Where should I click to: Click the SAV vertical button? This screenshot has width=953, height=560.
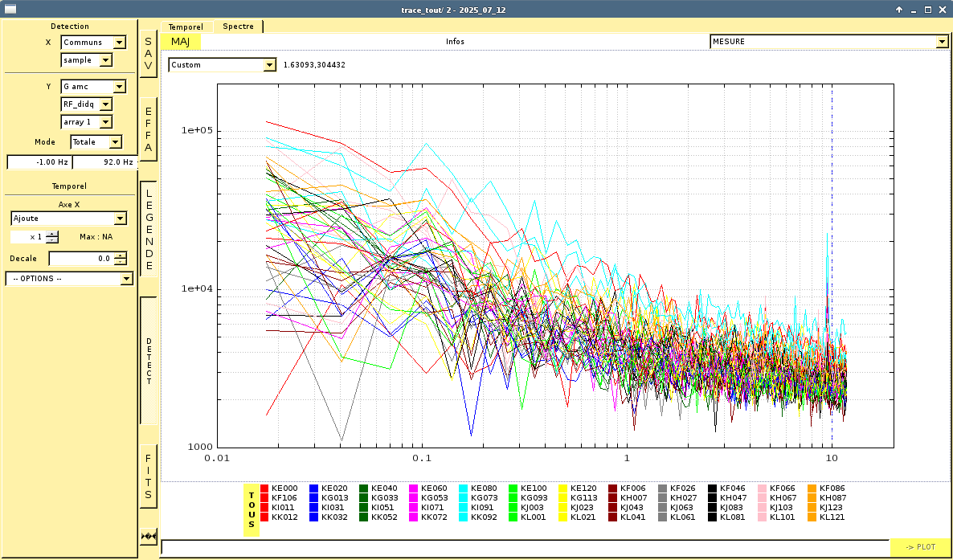tap(148, 54)
